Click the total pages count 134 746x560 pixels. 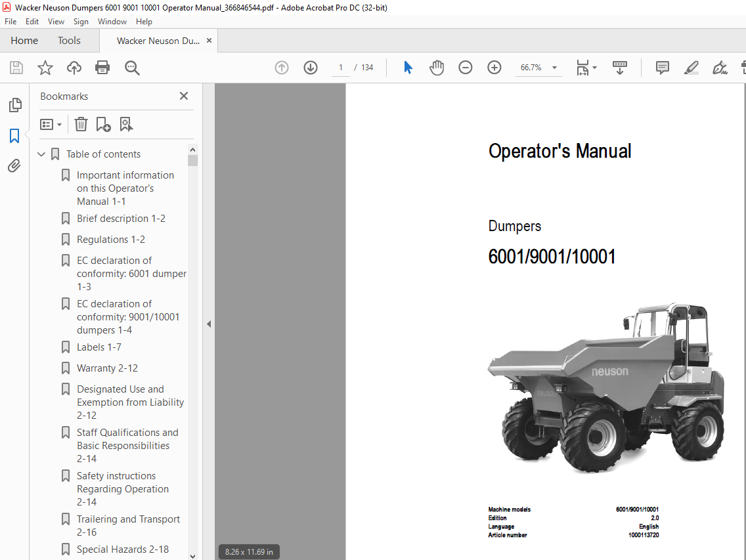(367, 68)
